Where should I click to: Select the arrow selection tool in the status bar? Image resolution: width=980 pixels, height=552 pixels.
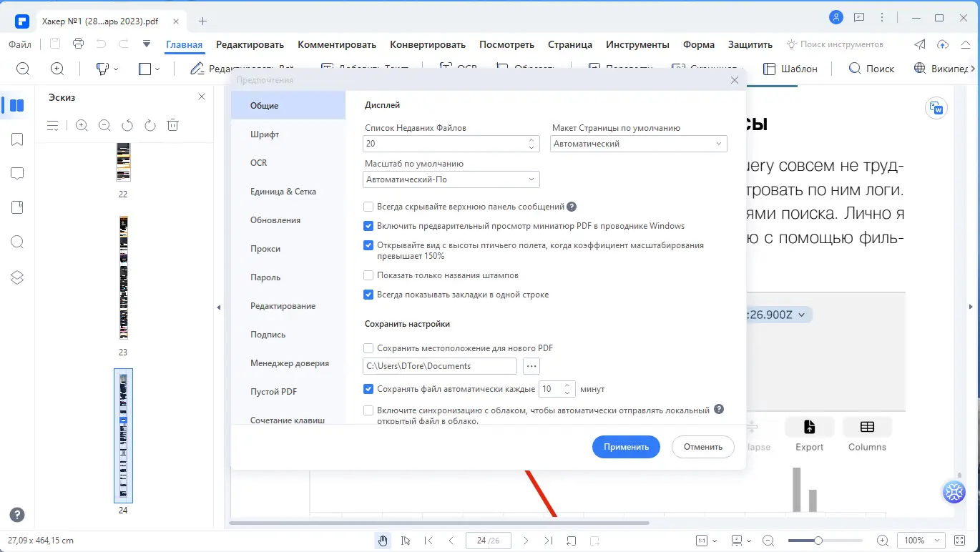coord(406,541)
